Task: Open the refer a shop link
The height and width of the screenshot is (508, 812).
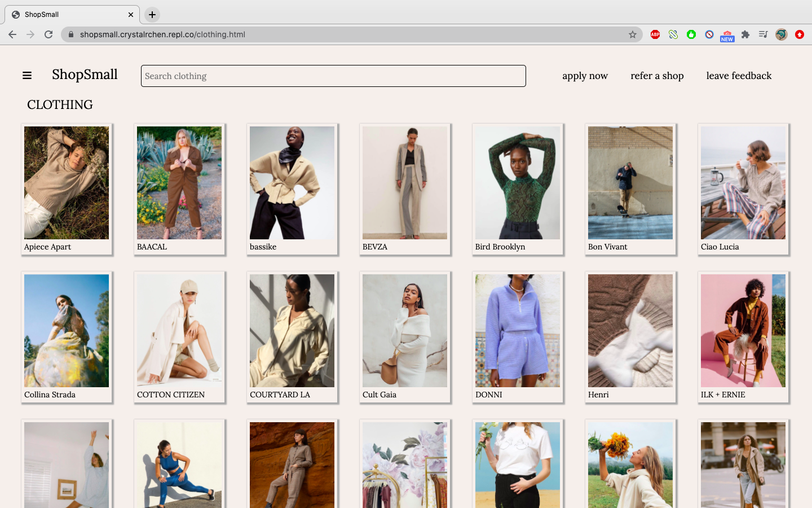Action: (x=657, y=76)
